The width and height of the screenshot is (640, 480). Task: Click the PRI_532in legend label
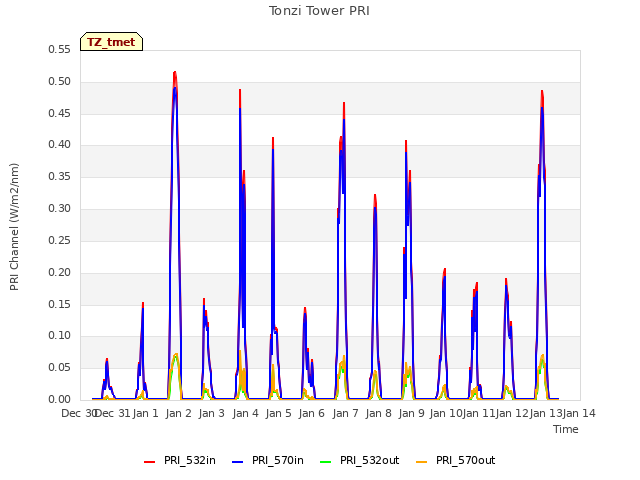pos(190,460)
